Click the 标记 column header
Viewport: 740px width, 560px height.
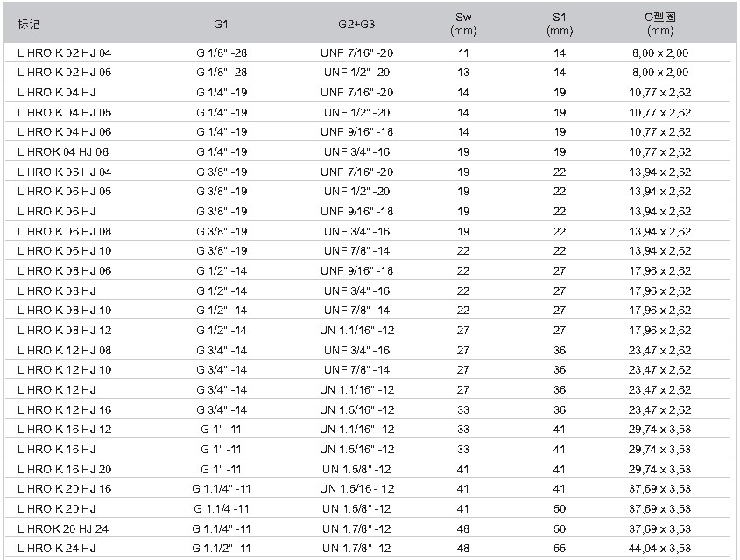click(x=28, y=24)
